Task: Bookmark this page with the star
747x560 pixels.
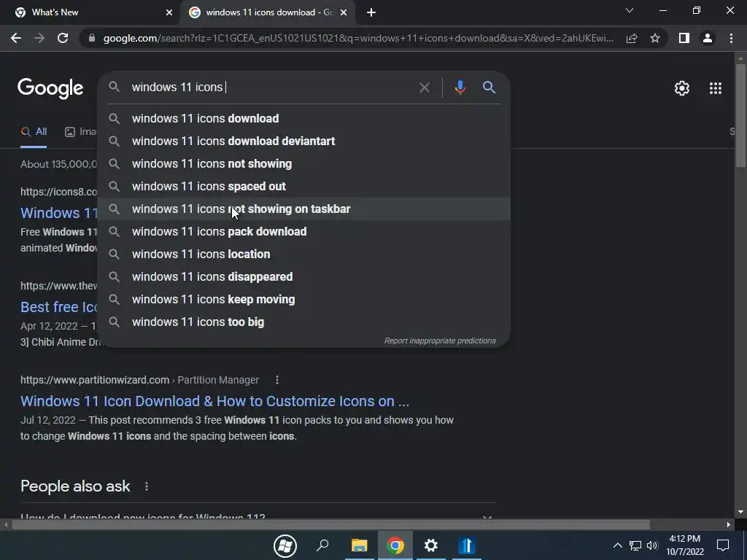Action: [x=655, y=38]
